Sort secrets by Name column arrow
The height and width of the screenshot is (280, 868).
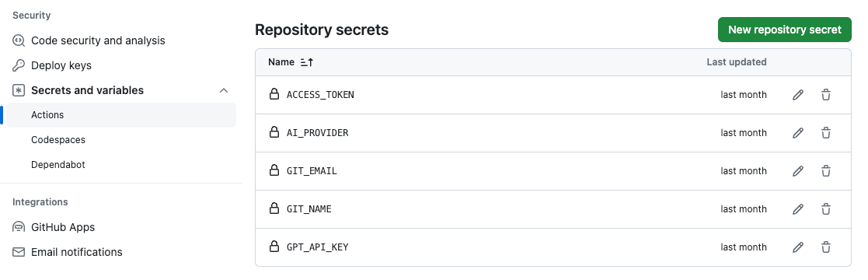click(x=307, y=62)
